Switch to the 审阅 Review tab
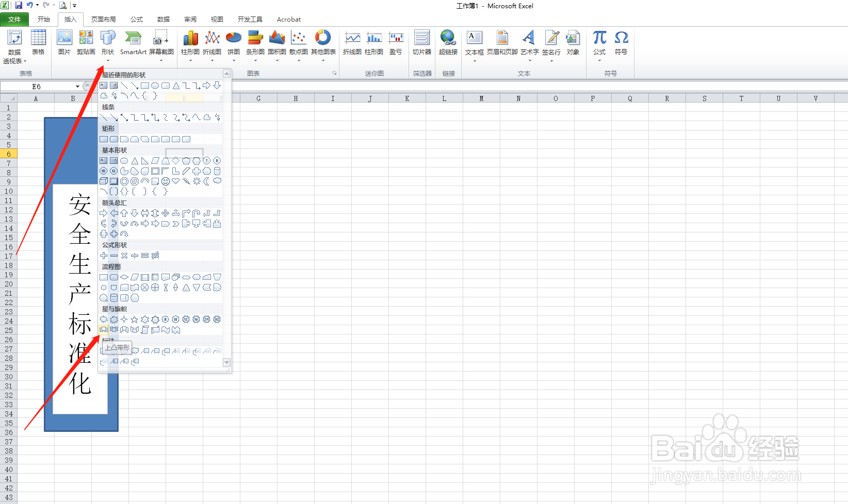 coord(190,20)
